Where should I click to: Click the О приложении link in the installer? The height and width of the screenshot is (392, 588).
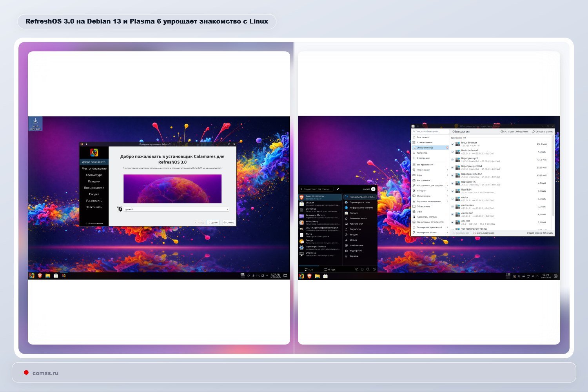pos(94,223)
